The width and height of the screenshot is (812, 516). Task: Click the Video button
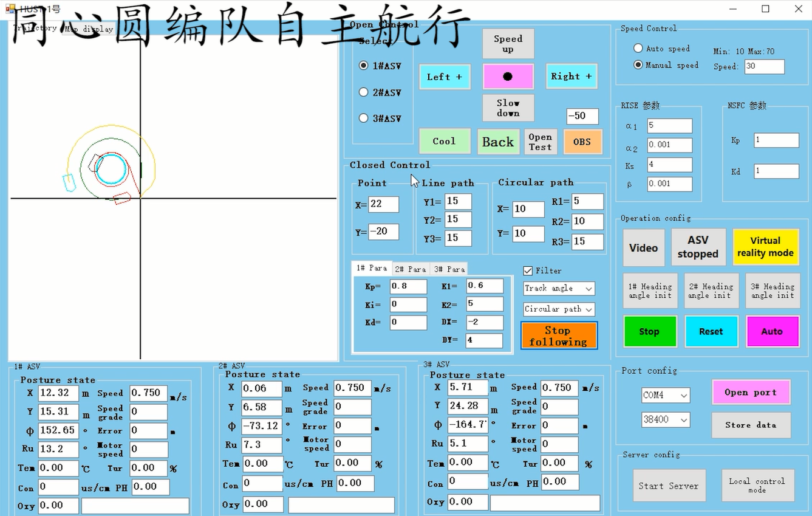[x=643, y=247]
